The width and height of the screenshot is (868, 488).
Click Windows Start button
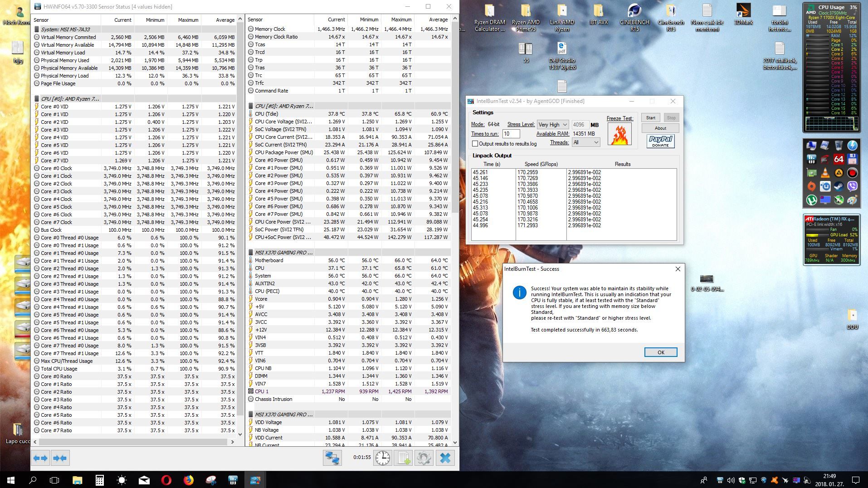click(x=11, y=480)
